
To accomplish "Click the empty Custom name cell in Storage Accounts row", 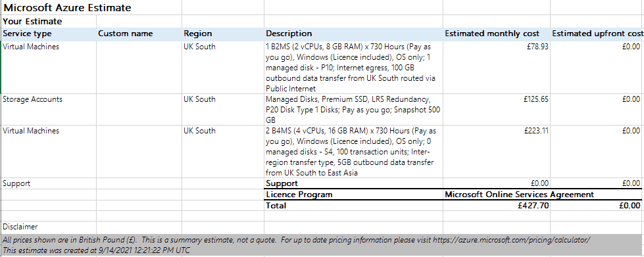I will (139, 110).
